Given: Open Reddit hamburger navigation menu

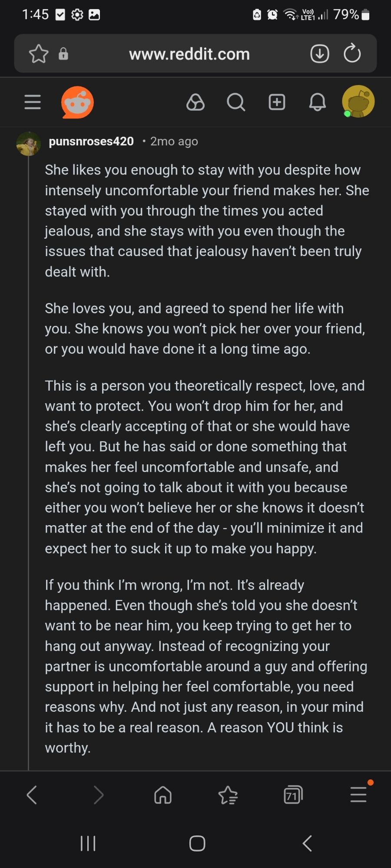Looking at the screenshot, I should coord(33,102).
